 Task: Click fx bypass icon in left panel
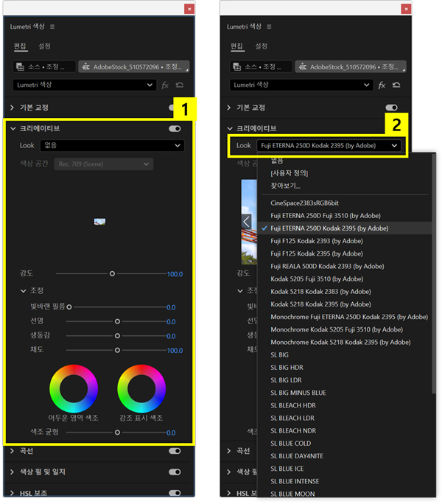(x=165, y=85)
